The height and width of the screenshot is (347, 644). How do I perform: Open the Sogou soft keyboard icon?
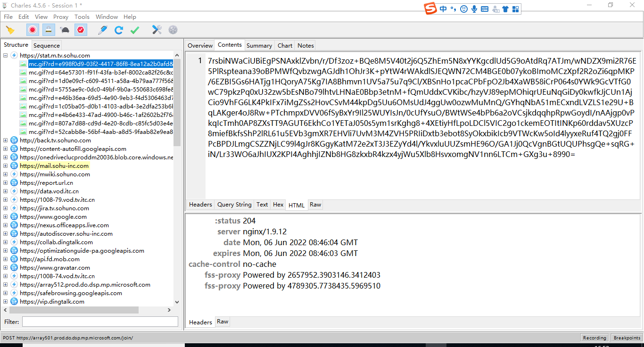[485, 9]
